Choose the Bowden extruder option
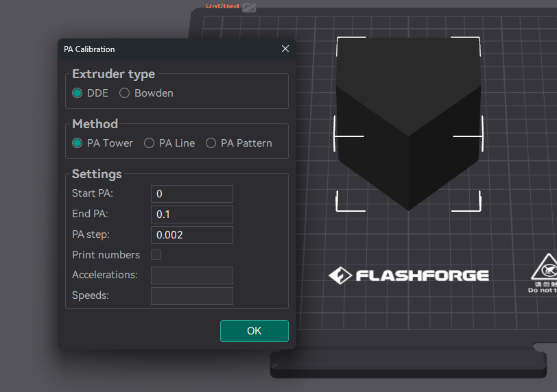The width and height of the screenshot is (557, 392). tap(125, 93)
